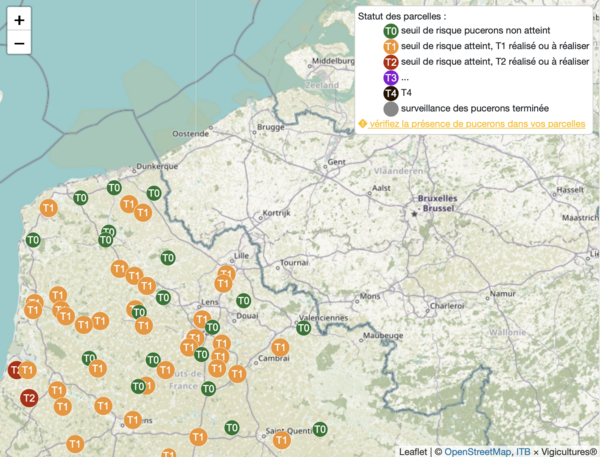Click the lower red T2 parcel marker
Viewport: 600px width, 457px height.
tap(29, 398)
